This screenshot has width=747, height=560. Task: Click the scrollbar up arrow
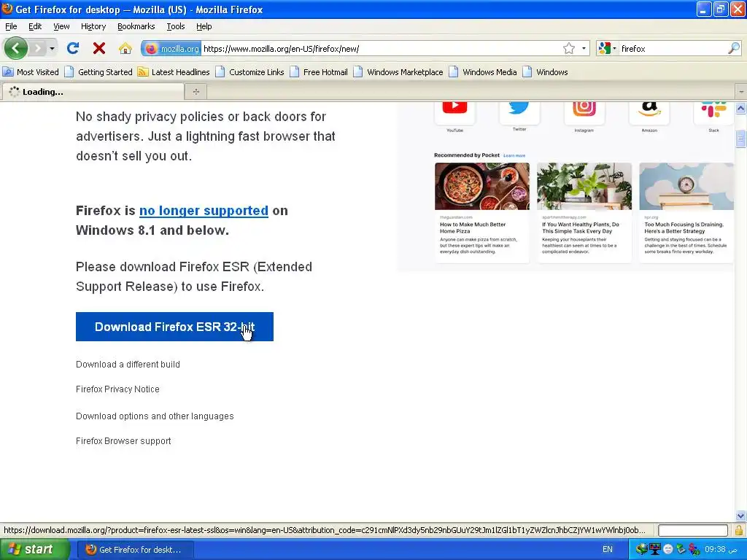741,108
